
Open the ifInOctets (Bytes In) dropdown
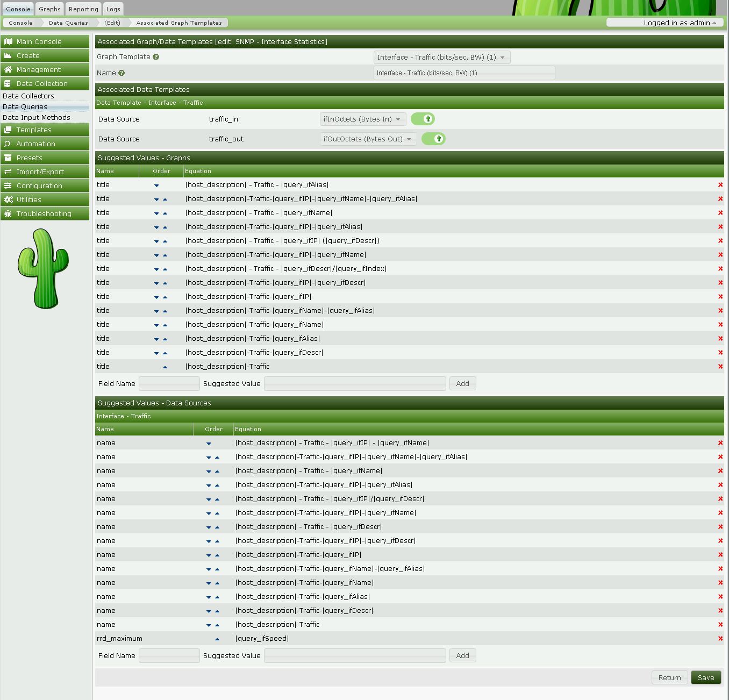(x=362, y=119)
